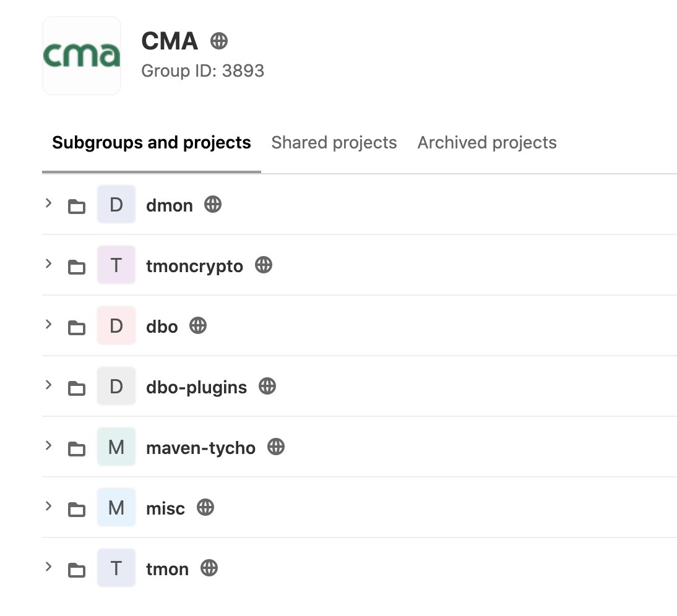
Task: Open the dbo subgroup link
Action: tap(162, 327)
